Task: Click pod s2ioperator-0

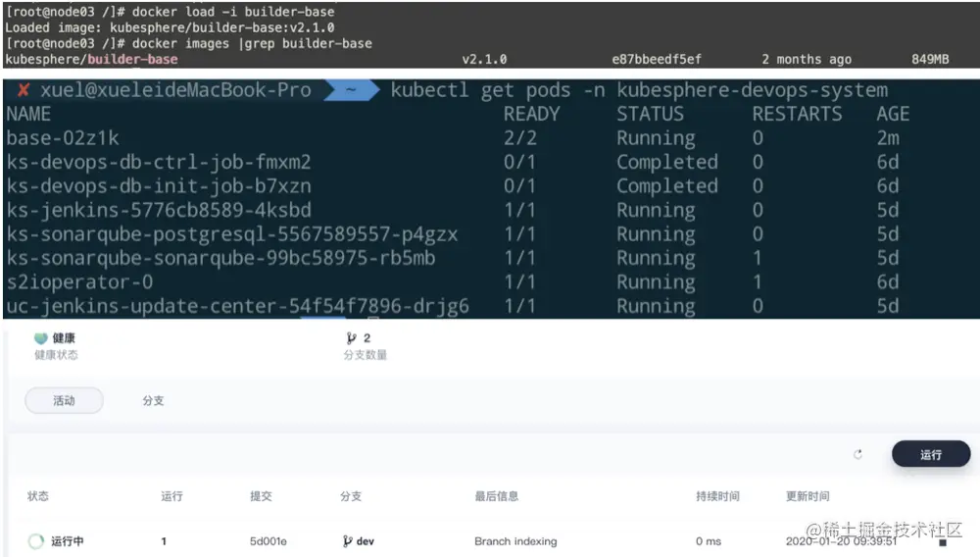Action: 79,282
